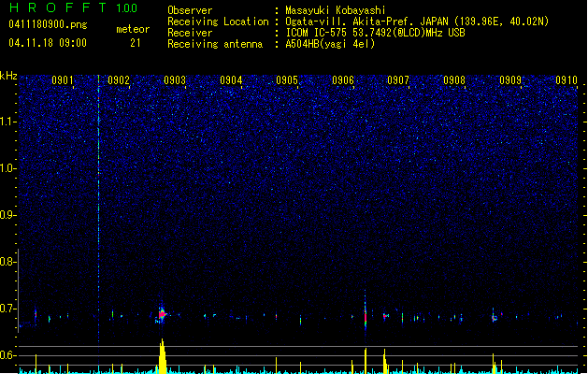Select the file name 0411180900.png
588x374 pixels.
tap(48, 24)
